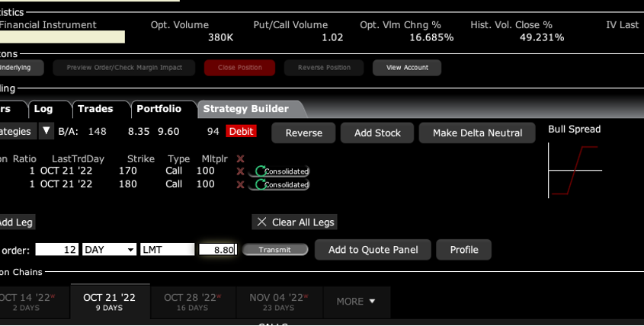Select OCT 28 '22 expiration tab

192,302
